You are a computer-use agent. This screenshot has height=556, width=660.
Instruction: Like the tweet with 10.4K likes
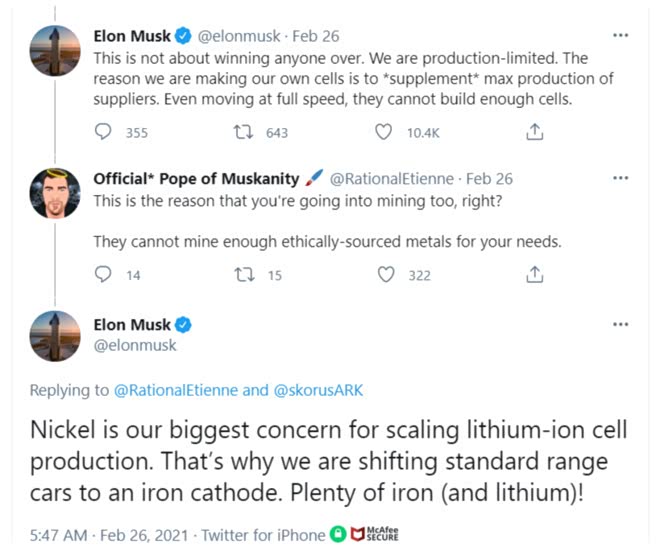coord(385,132)
